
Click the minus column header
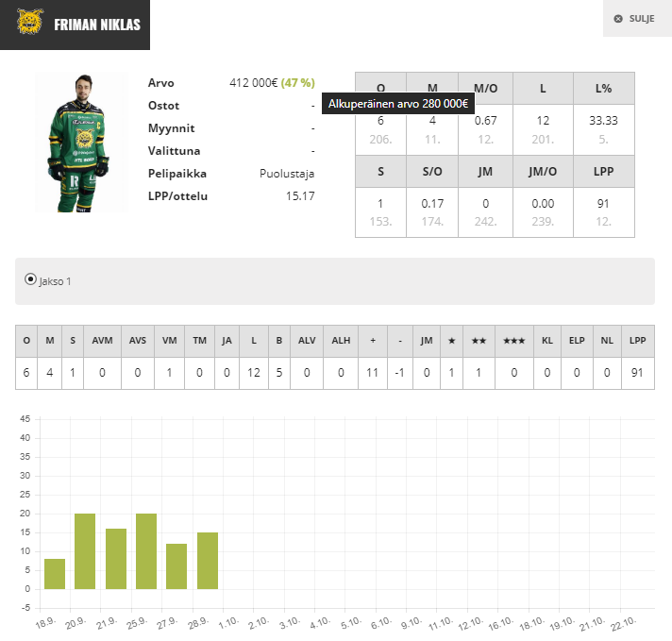401,341
